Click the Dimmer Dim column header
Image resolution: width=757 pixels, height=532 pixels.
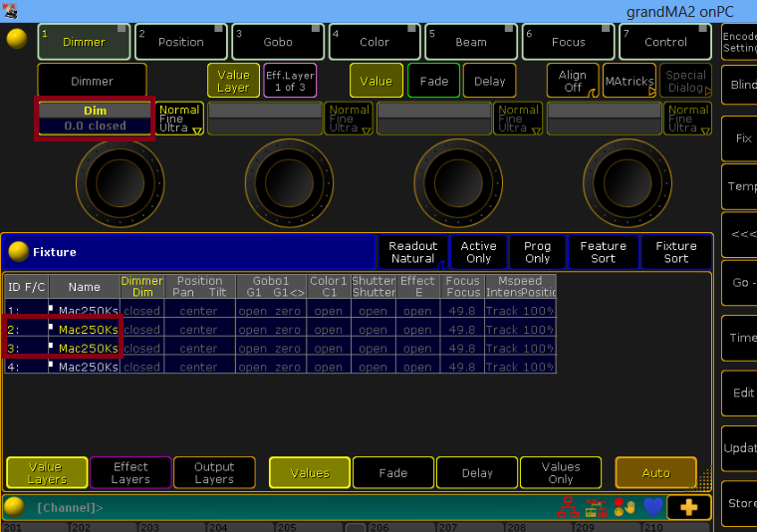141,286
